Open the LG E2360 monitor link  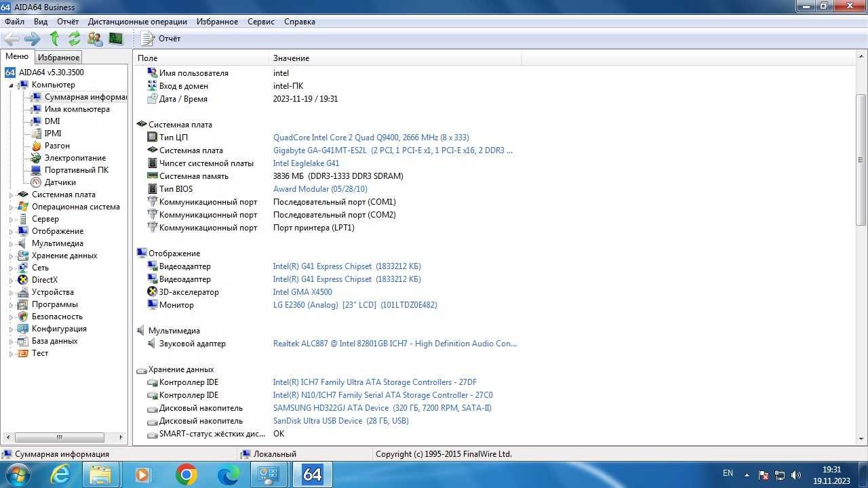coord(355,305)
